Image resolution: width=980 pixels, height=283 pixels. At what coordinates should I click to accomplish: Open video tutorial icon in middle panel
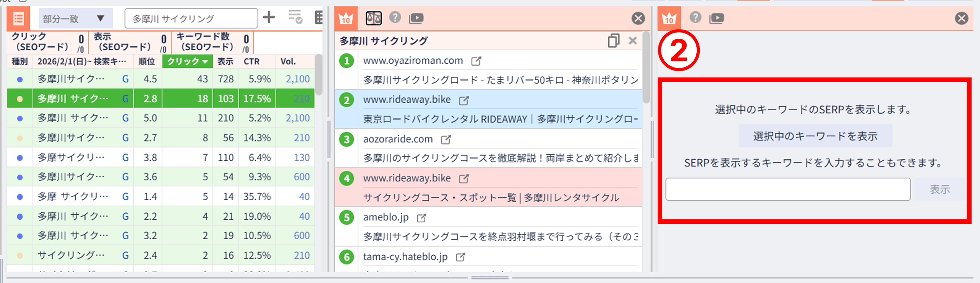pyautogui.click(x=416, y=18)
